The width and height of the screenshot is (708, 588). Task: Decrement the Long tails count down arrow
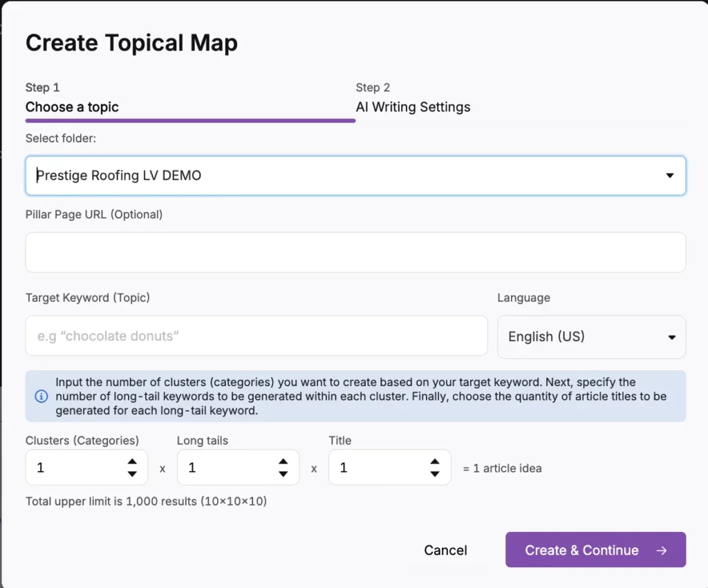(x=283, y=474)
